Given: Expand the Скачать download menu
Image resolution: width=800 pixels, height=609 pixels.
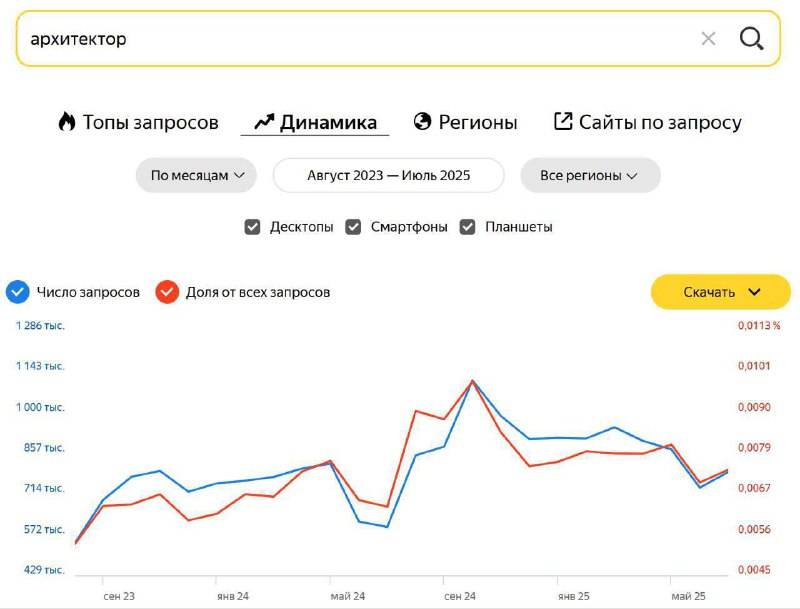Looking at the screenshot, I should point(721,292).
